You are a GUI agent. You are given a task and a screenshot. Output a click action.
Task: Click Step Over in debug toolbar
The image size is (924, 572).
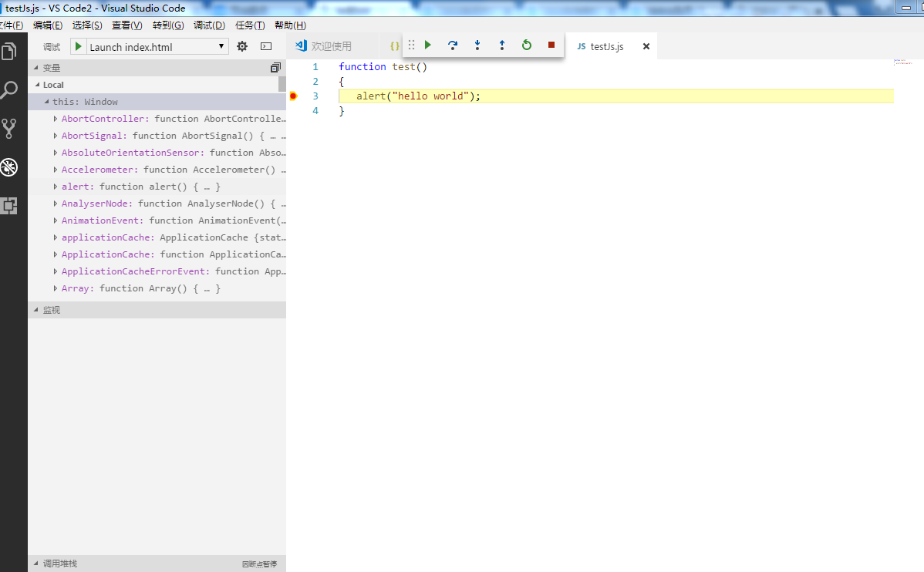point(453,45)
